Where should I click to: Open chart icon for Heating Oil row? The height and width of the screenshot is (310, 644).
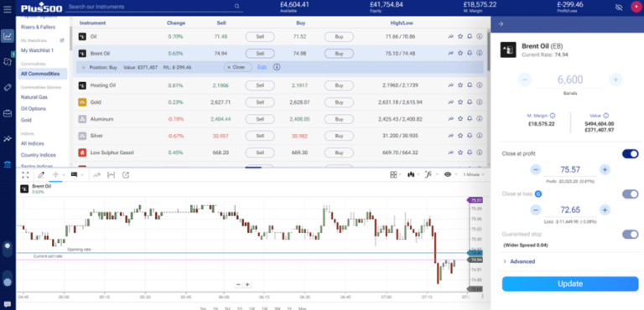tap(450, 85)
